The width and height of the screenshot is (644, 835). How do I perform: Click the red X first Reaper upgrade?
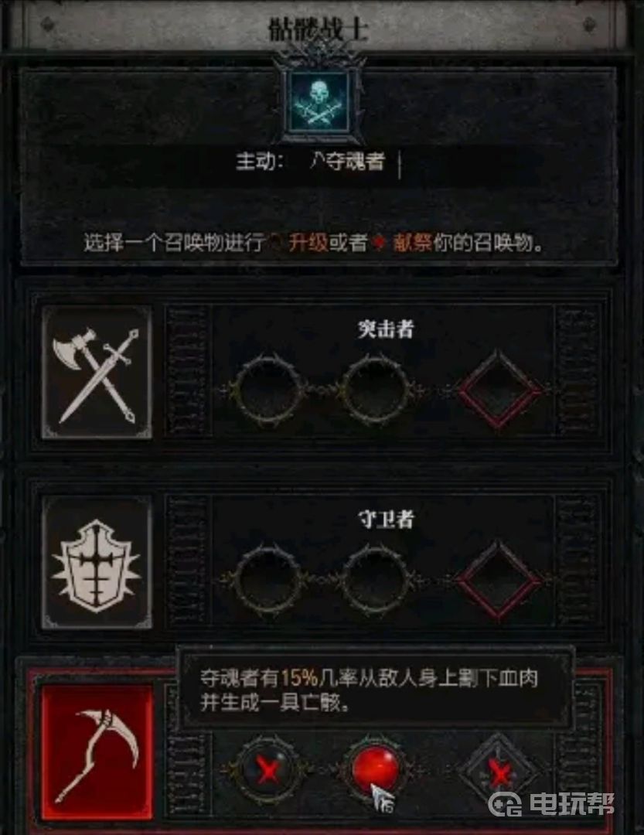coord(267,771)
